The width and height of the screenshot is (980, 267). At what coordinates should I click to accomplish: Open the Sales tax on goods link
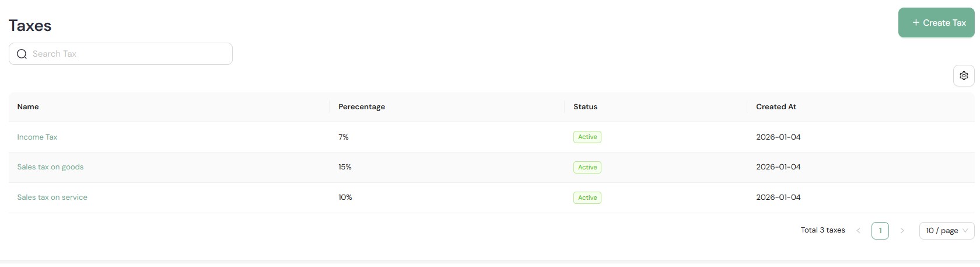pos(50,167)
